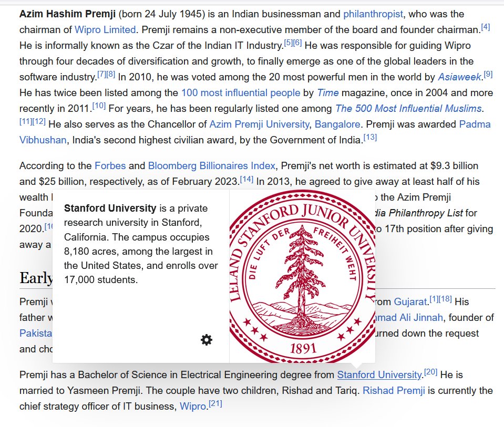
Task: Open the Rishad Premji link
Action: (x=394, y=390)
